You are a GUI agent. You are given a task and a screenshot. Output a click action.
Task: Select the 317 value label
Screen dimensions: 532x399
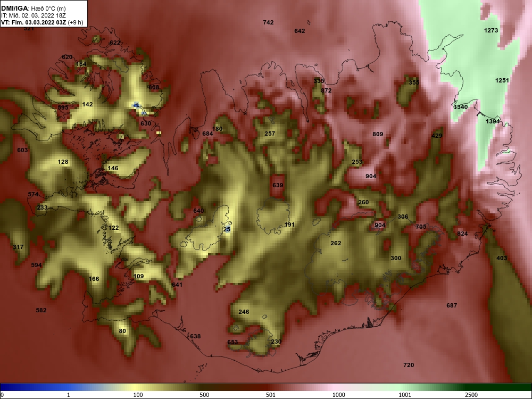click(18, 247)
